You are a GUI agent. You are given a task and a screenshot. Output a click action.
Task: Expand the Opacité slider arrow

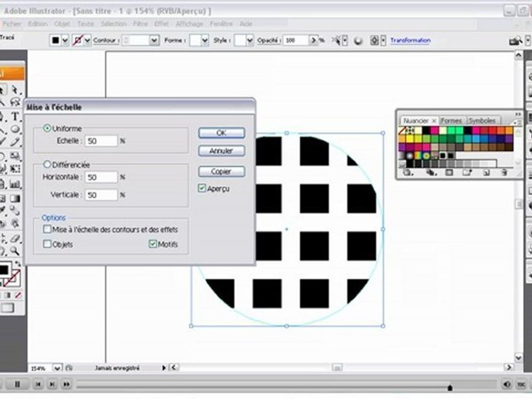coord(314,40)
